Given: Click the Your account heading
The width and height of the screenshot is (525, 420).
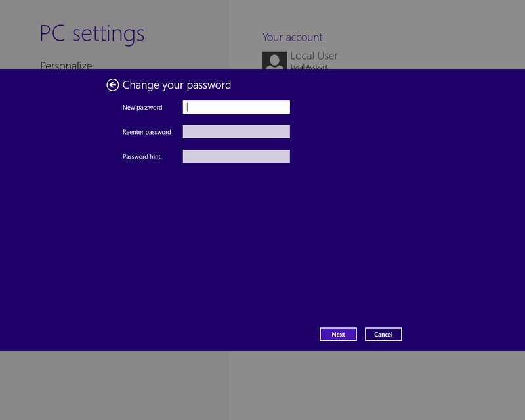Looking at the screenshot, I should tap(293, 37).
